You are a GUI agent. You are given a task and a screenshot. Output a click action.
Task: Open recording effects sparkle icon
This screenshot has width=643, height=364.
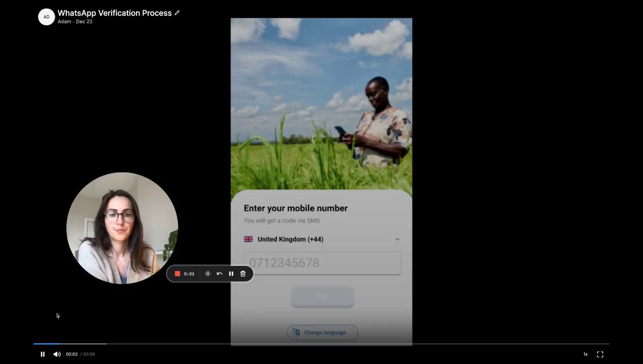click(x=208, y=274)
